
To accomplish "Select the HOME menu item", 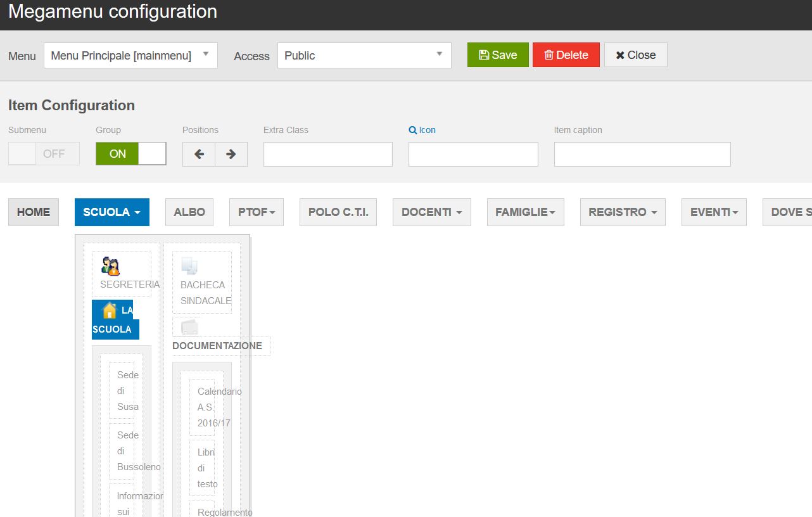I will [34, 212].
